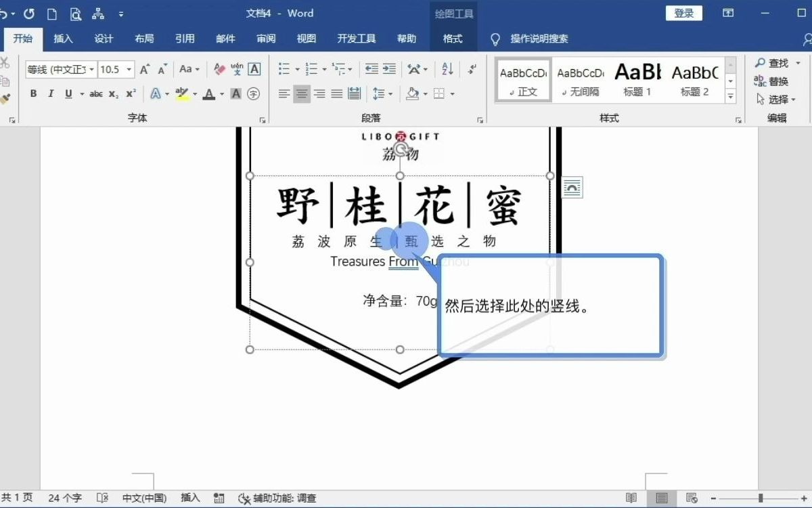Viewport: 812px width, 508px height.
Task: Apply italic formatting
Action: click(51, 93)
